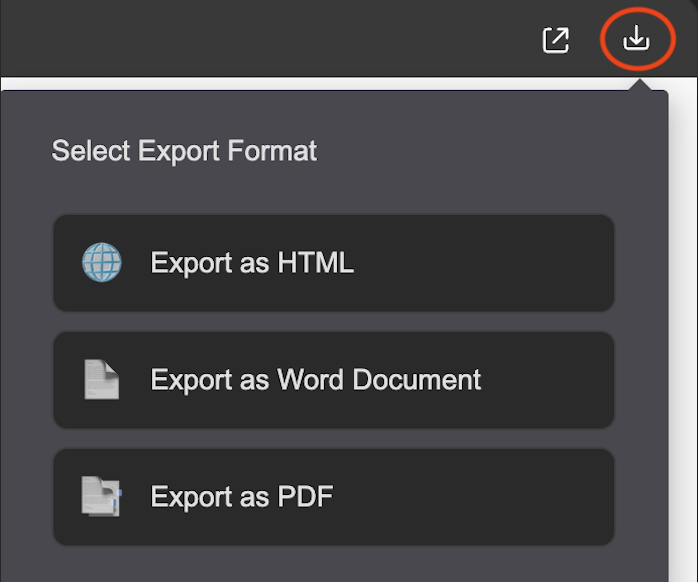Image resolution: width=698 pixels, height=582 pixels.
Task: Click empty dark toolbar area left of share icon
Action: [267, 38]
